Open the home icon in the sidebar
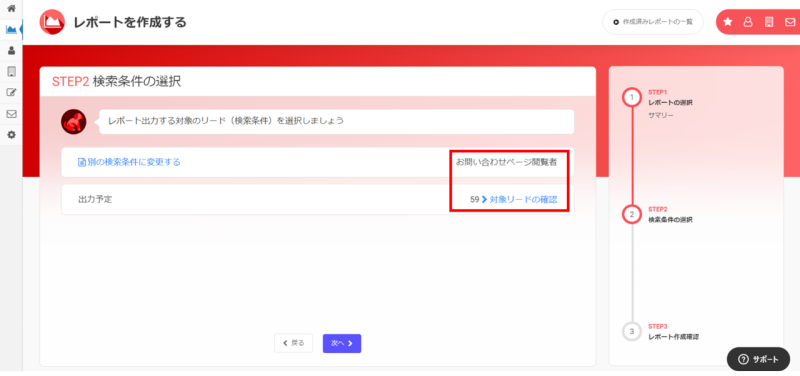The height and width of the screenshot is (376, 800). click(11, 9)
